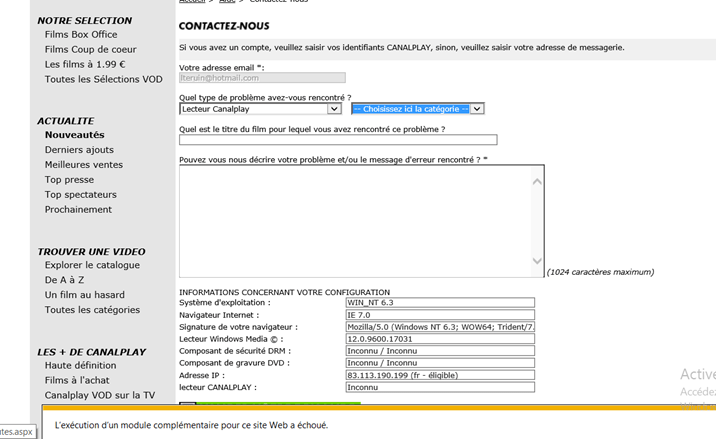Go to Meilleures ventes

pos(84,165)
